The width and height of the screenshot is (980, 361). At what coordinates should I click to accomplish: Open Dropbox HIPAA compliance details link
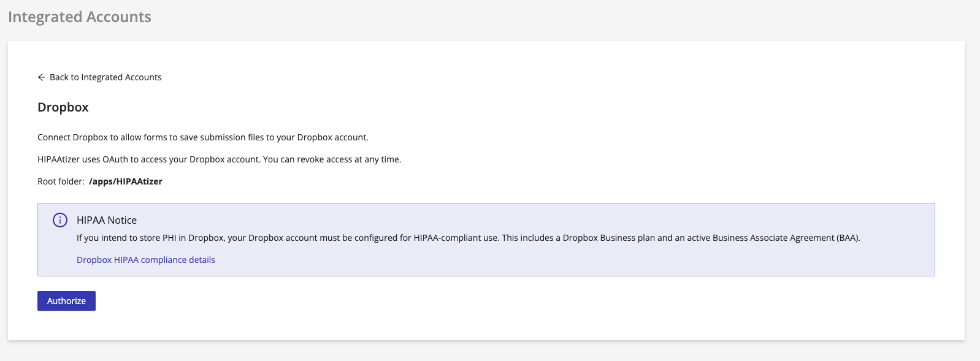(145, 259)
